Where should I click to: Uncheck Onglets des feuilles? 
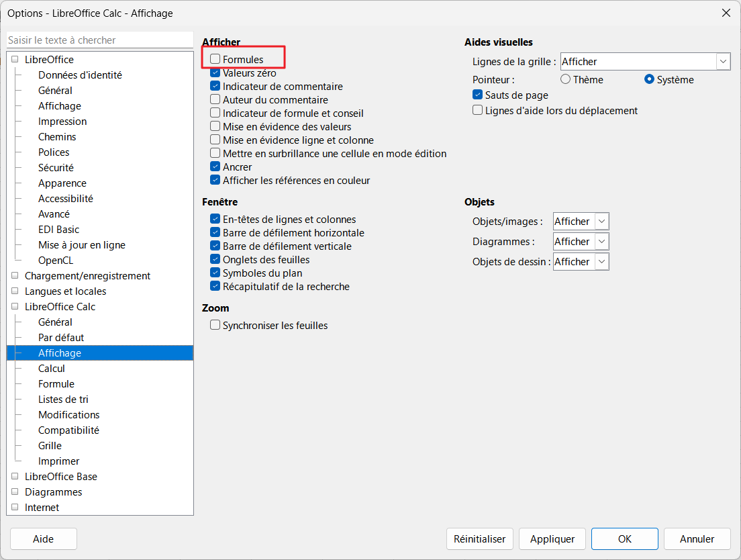click(x=215, y=259)
